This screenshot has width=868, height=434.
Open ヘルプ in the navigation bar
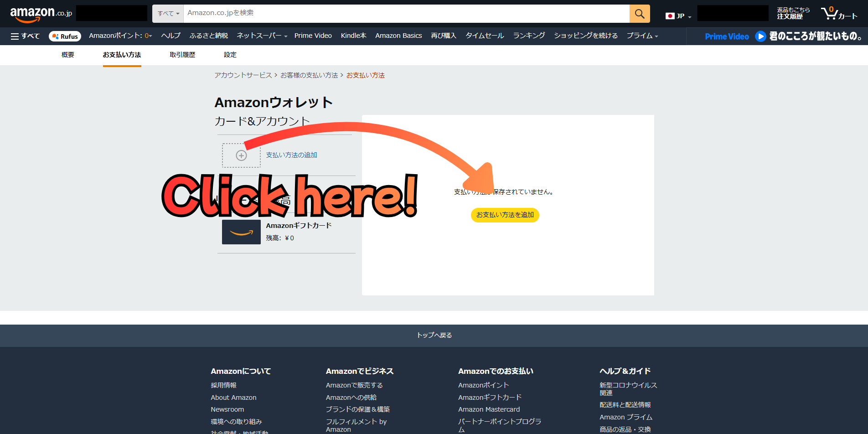pyautogui.click(x=170, y=36)
